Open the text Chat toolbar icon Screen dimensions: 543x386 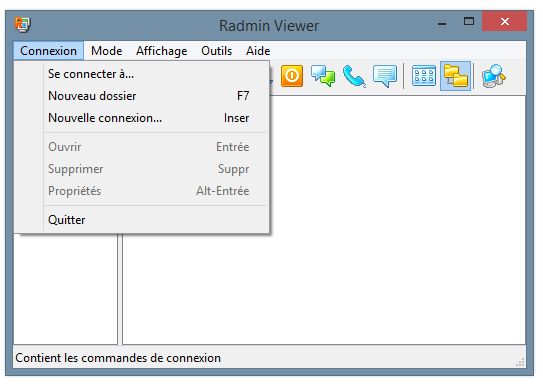[x=323, y=75]
